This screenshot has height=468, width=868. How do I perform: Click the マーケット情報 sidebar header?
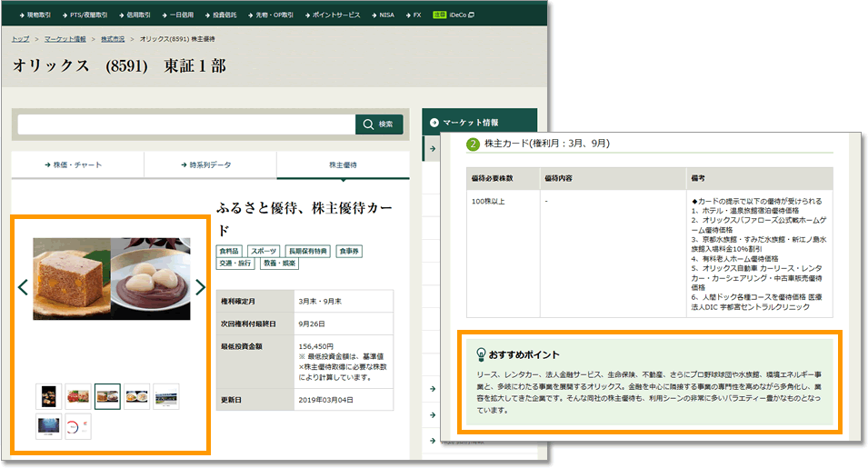(x=479, y=123)
